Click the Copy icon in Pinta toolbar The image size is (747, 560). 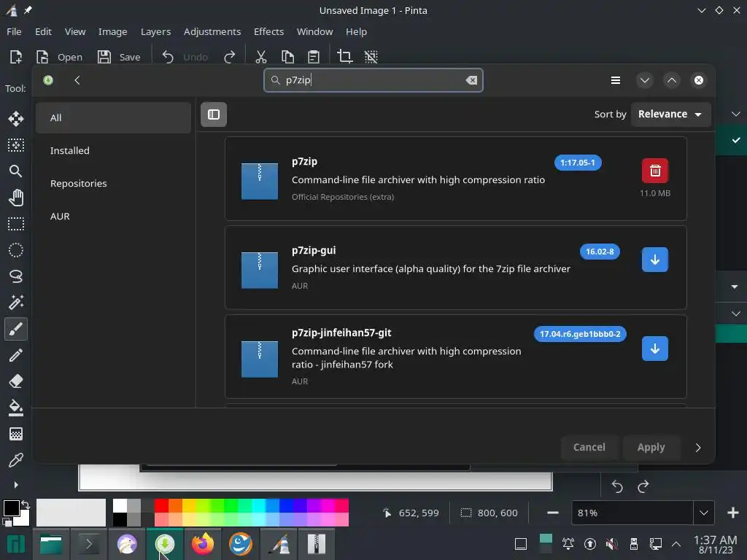coord(287,57)
